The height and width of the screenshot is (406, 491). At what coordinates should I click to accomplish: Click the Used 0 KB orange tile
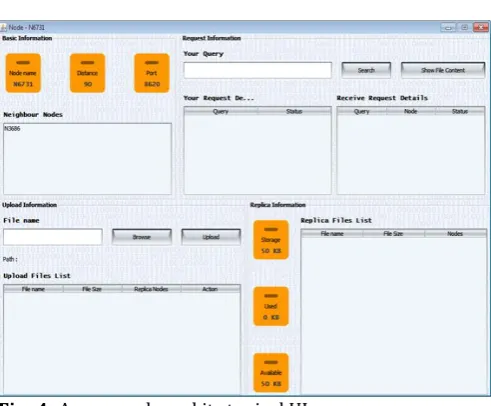point(271,306)
